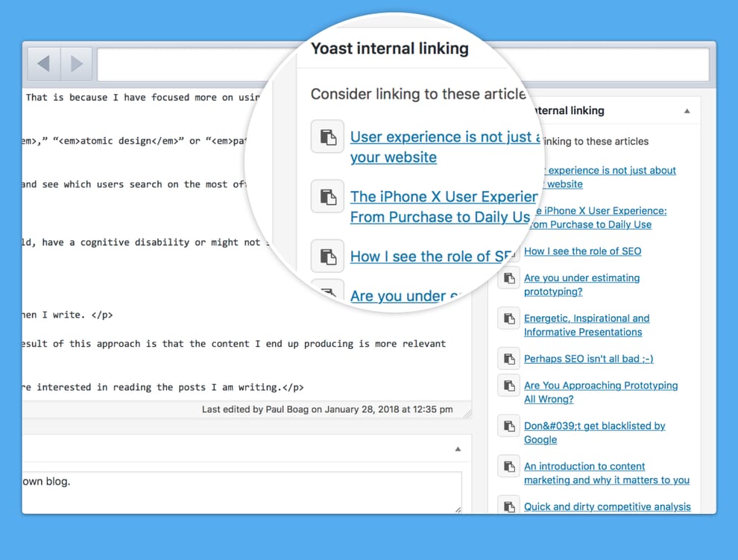Open 'Quick and dirty competitive analysis' link
The width and height of the screenshot is (738, 560).
tap(607, 506)
